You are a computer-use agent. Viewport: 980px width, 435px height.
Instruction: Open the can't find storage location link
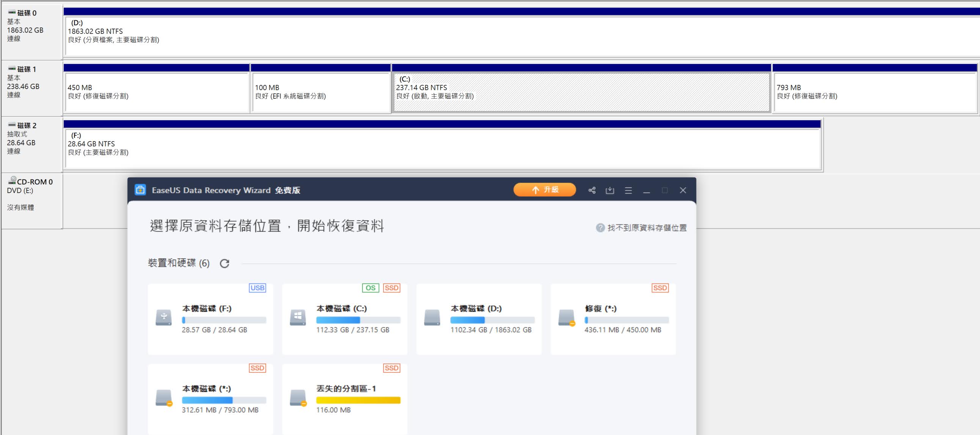click(x=647, y=228)
